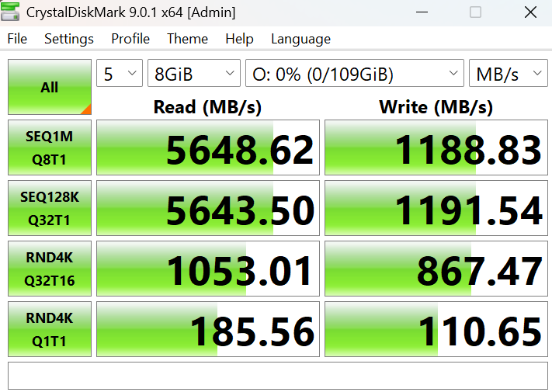
Task: Click the RND4K Q32T16 write result 867.47
Action: click(436, 269)
